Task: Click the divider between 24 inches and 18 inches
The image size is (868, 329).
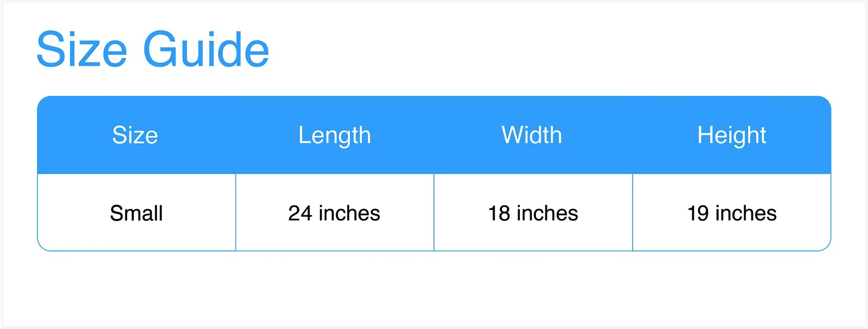Action: (x=434, y=212)
